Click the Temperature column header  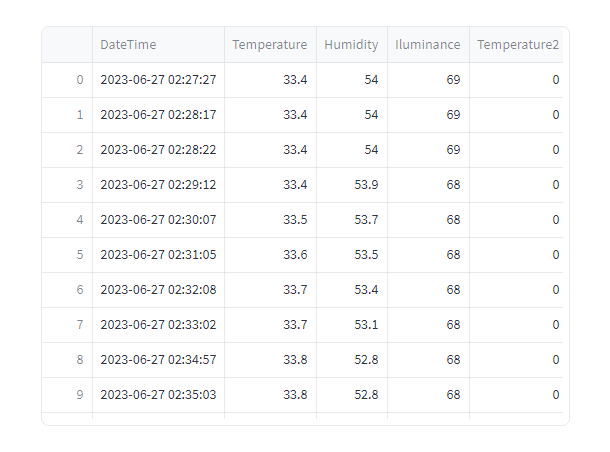[270, 45]
